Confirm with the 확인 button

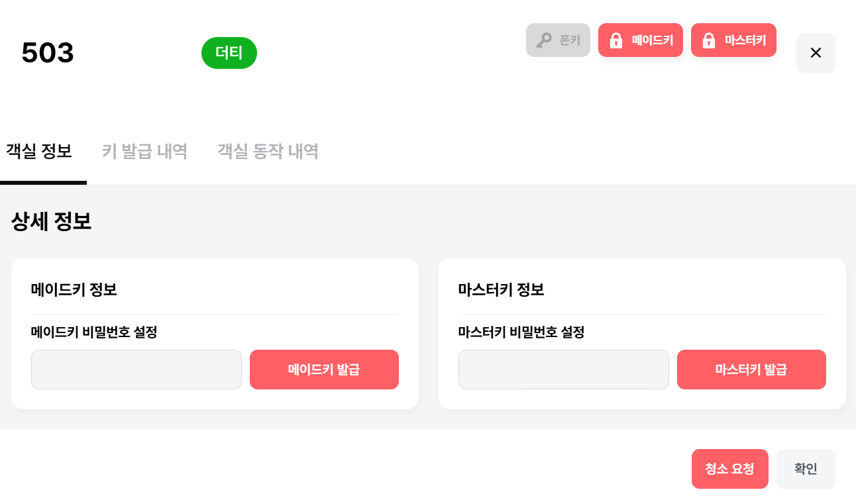[x=806, y=469]
